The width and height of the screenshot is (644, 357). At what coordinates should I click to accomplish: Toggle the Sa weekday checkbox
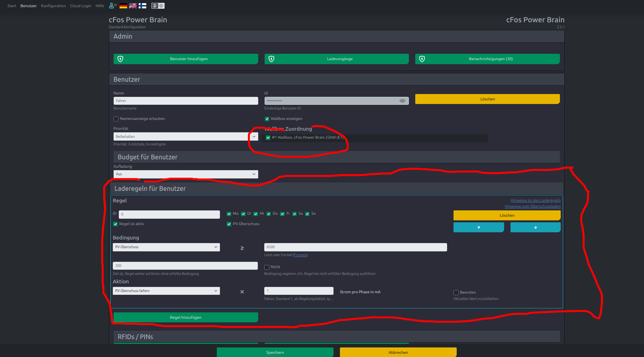[295, 214]
